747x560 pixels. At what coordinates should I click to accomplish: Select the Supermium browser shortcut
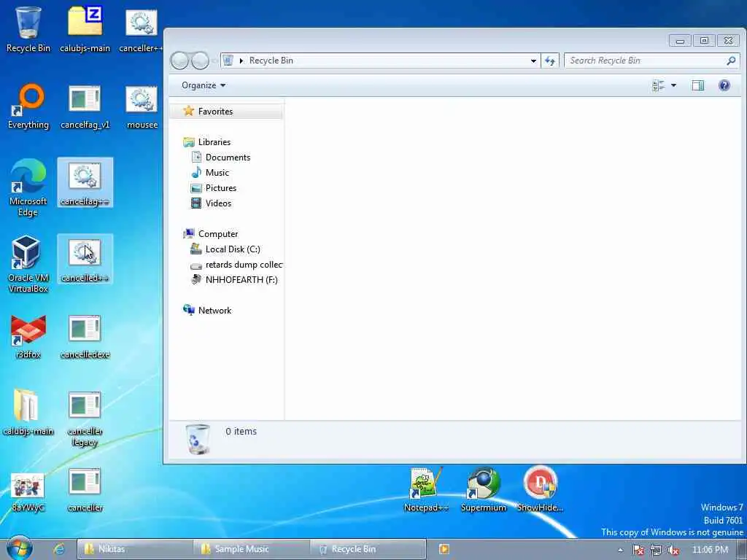point(483,491)
